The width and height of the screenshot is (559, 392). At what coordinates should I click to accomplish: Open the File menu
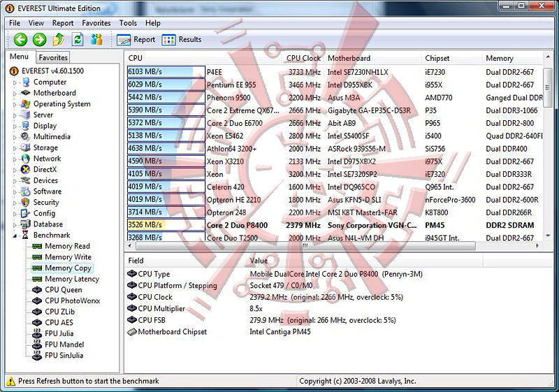[15, 23]
